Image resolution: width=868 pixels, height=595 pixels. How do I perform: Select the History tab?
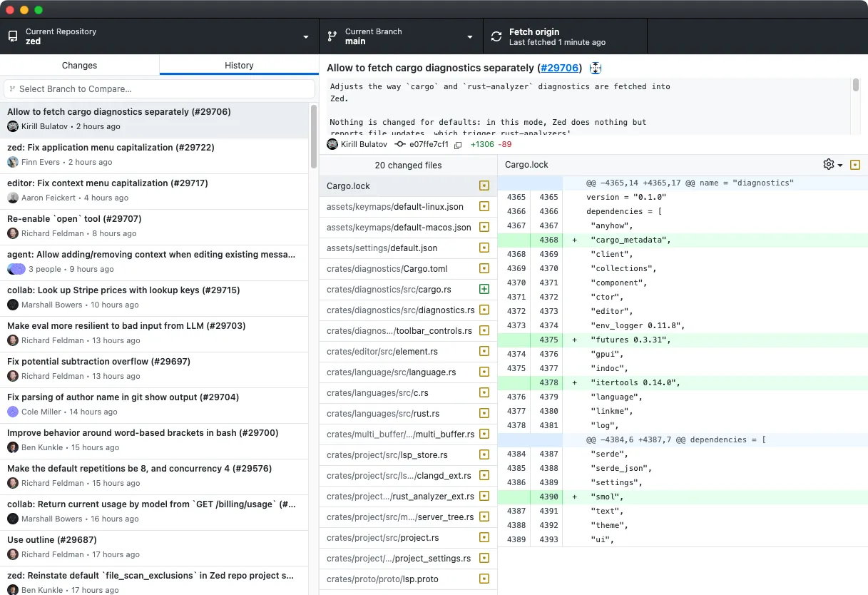238,64
